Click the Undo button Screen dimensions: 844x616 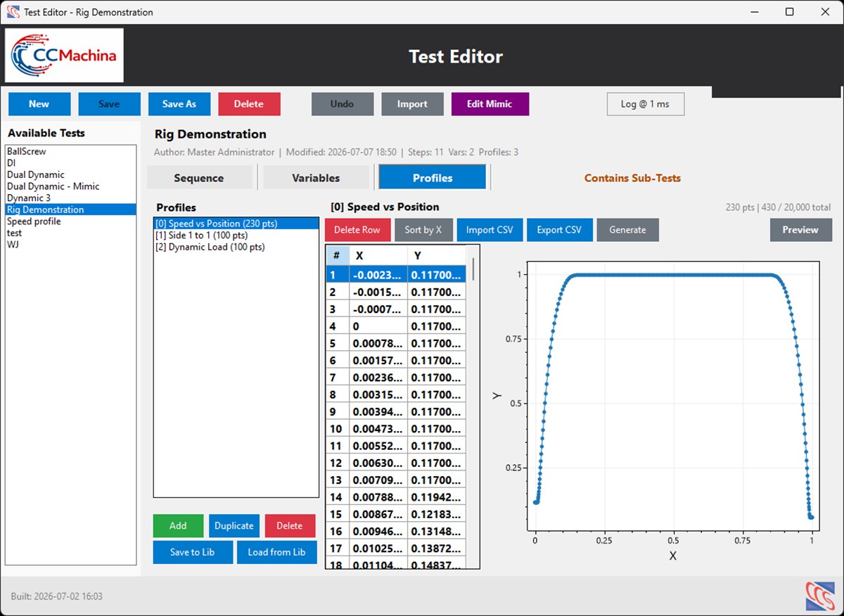point(343,104)
